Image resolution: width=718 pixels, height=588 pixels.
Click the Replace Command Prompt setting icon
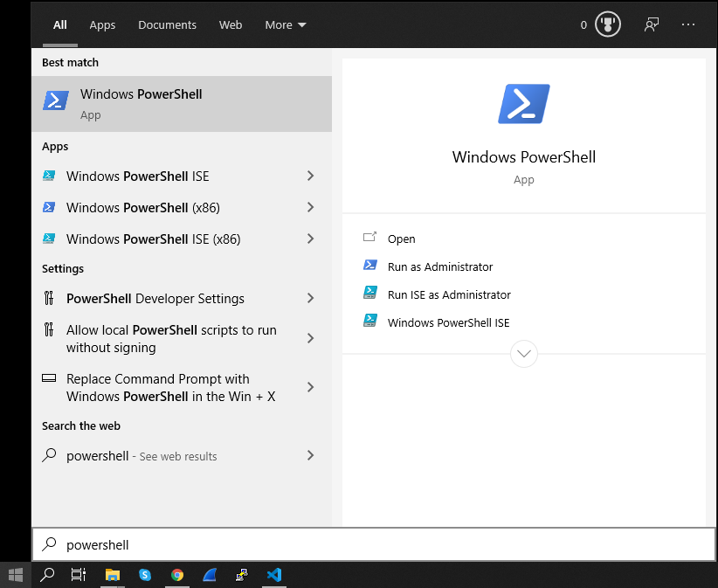coord(49,378)
